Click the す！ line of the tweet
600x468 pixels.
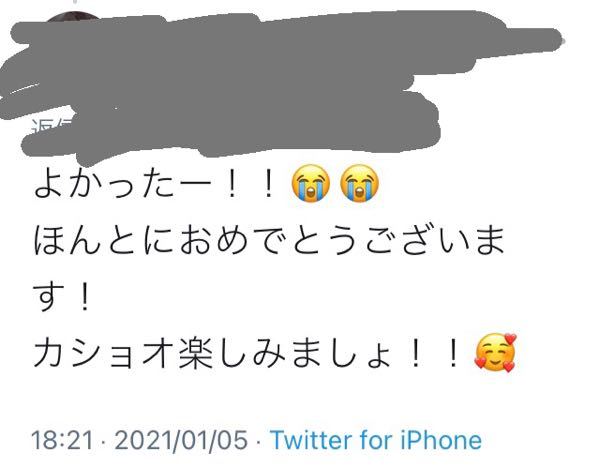click(62, 296)
